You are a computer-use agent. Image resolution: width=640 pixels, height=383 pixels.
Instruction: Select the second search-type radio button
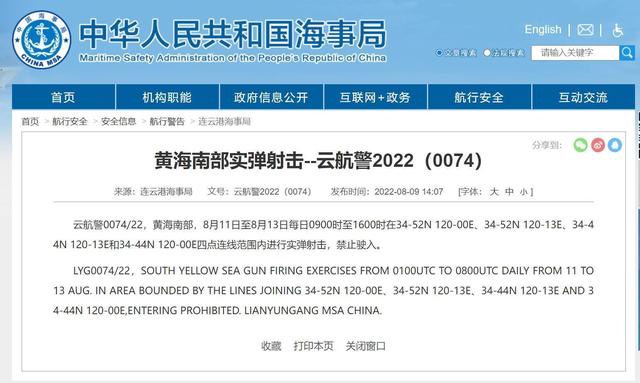487,53
